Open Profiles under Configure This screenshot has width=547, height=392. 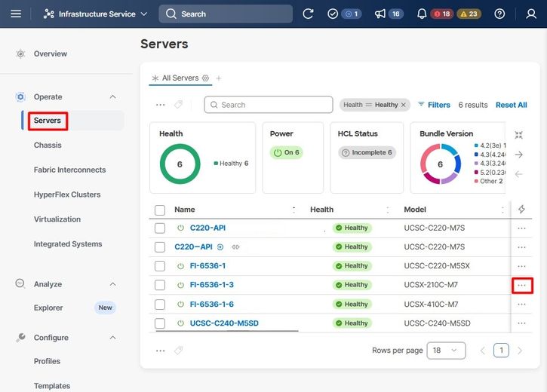tap(47, 361)
